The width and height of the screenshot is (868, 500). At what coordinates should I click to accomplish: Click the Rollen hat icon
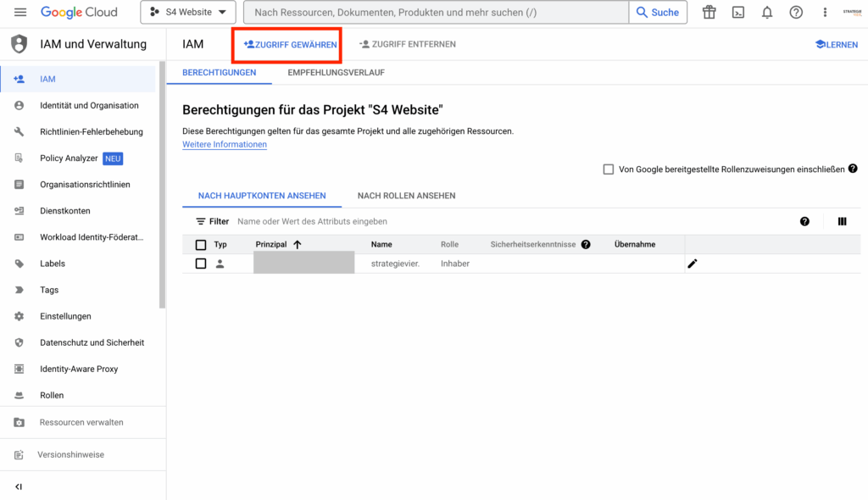(x=19, y=396)
